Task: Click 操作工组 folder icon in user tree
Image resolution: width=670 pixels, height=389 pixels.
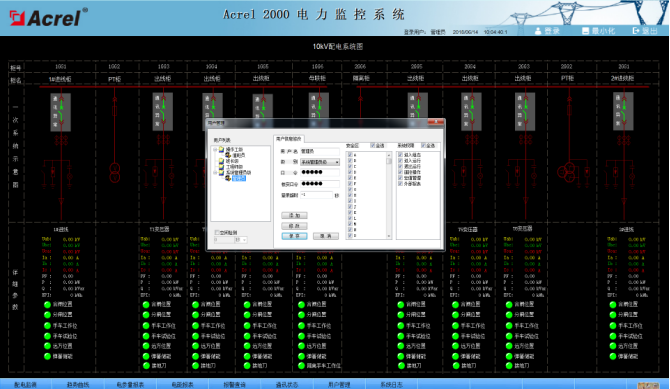Action: click(x=221, y=149)
